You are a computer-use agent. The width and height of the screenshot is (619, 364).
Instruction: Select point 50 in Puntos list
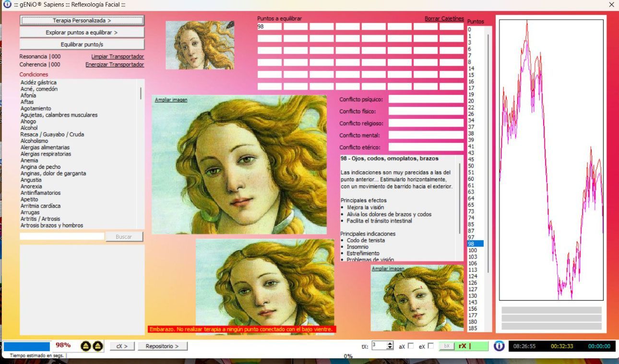471,166
